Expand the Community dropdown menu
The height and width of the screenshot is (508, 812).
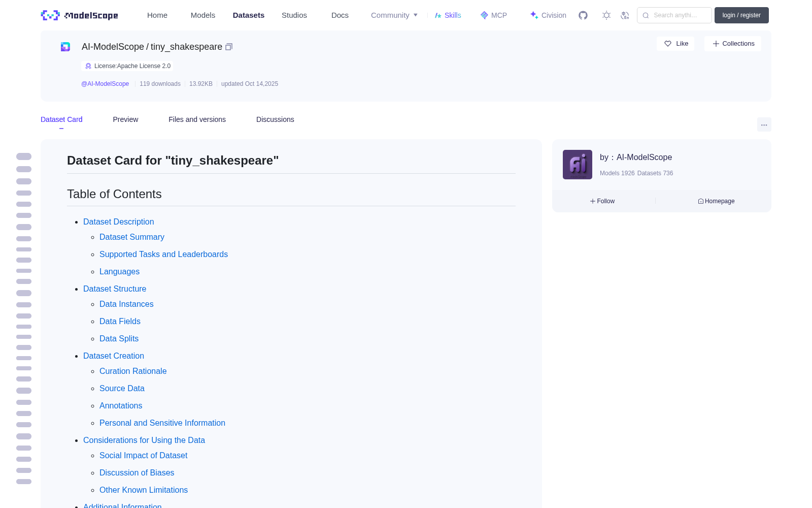point(394,15)
